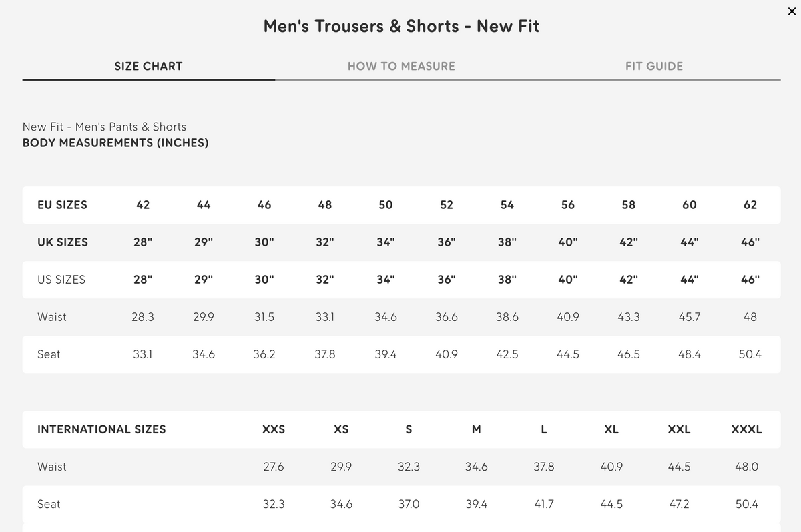Click the XXXL seat value 50.4
This screenshot has width=801, height=532.
pyautogui.click(x=746, y=504)
